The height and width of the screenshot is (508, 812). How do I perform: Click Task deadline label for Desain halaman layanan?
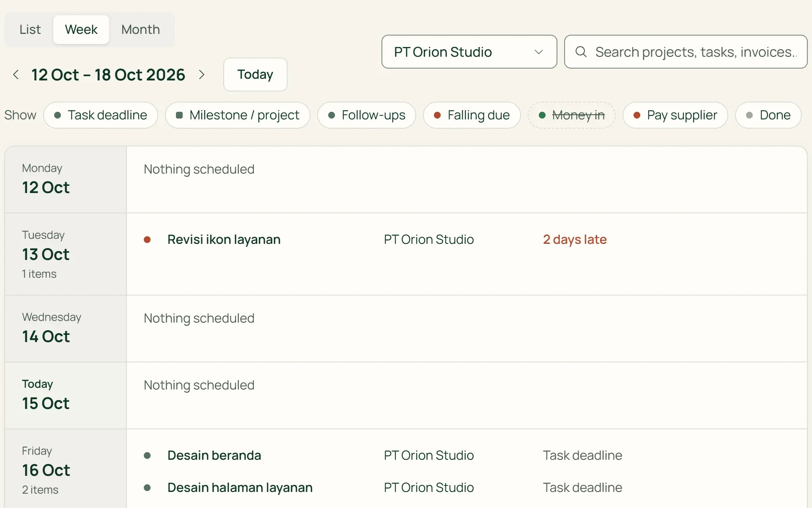[582, 488]
